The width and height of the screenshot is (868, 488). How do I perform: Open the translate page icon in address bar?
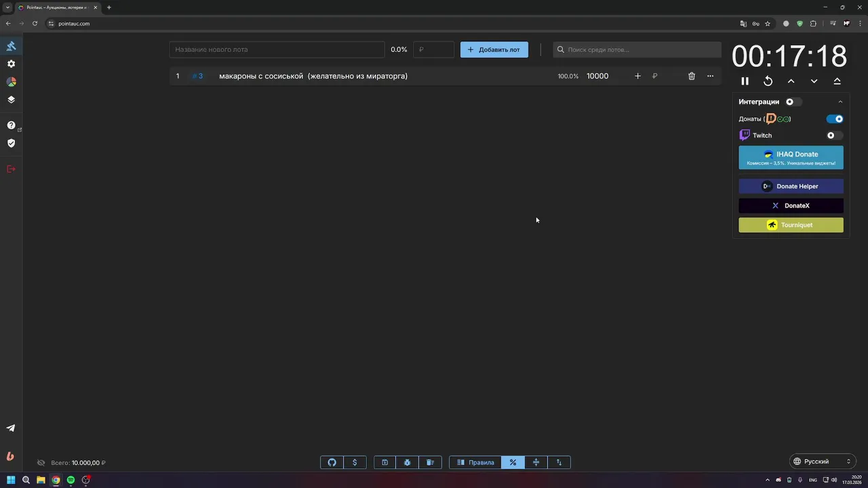(743, 23)
